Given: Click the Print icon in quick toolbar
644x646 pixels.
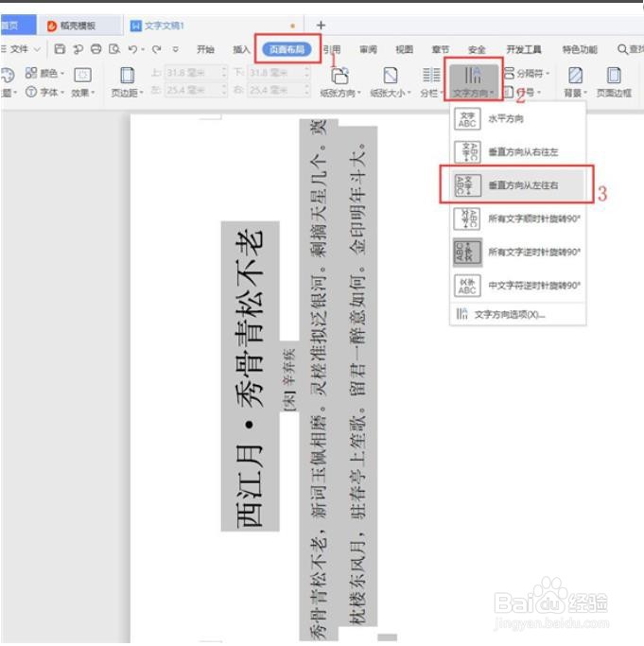Looking at the screenshot, I should [96, 49].
